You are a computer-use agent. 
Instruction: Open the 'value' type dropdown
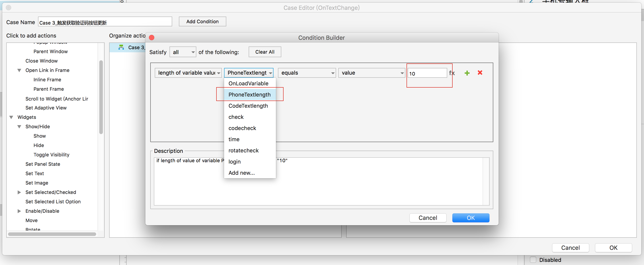pyautogui.click(x=371, y=73)
